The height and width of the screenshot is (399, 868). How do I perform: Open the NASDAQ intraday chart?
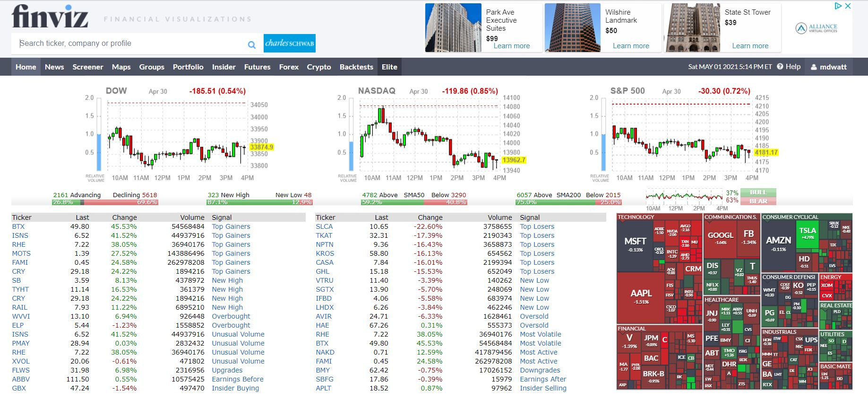(432, 135)
